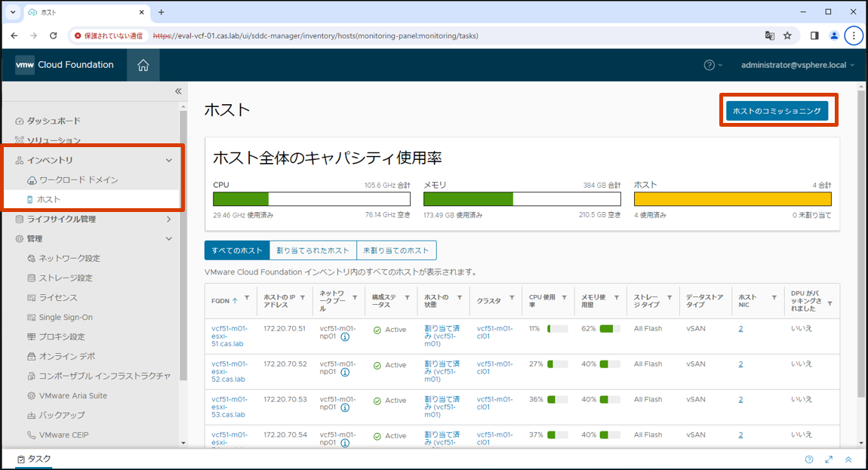Open the タスク panel tab
The height and width of the screenshot is (470, 868).
pos(34,459)
